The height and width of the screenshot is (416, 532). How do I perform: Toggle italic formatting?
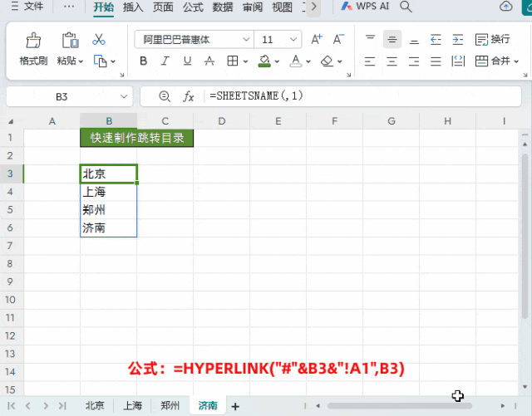(165, 61)
